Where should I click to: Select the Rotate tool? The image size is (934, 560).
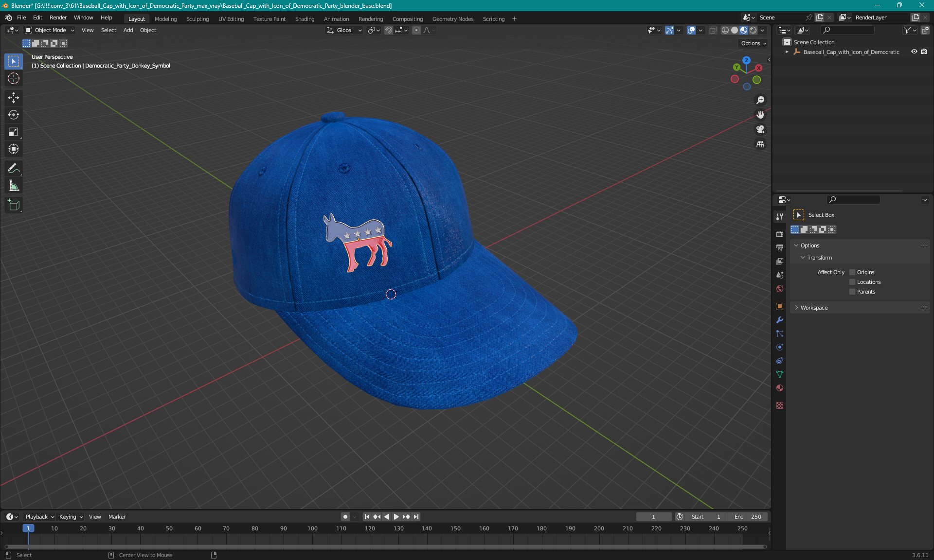click(x=14, y=115)
